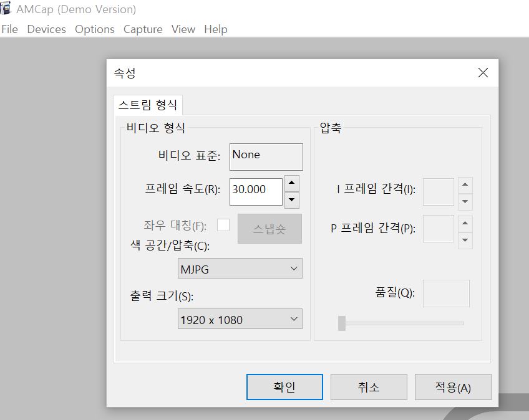
Task: Cancel with the 취소 button
Action: coord(369,387)
